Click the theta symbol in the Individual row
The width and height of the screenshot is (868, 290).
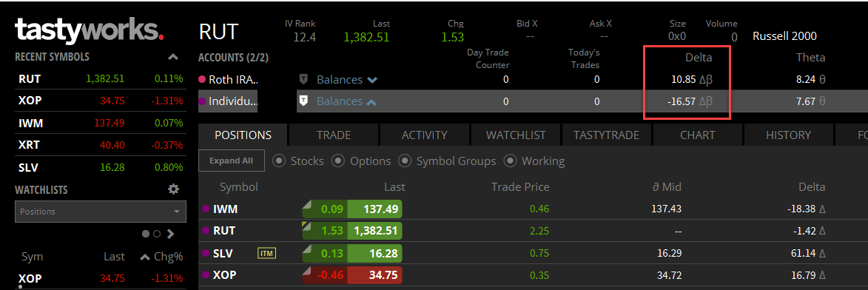click(822, 101)
